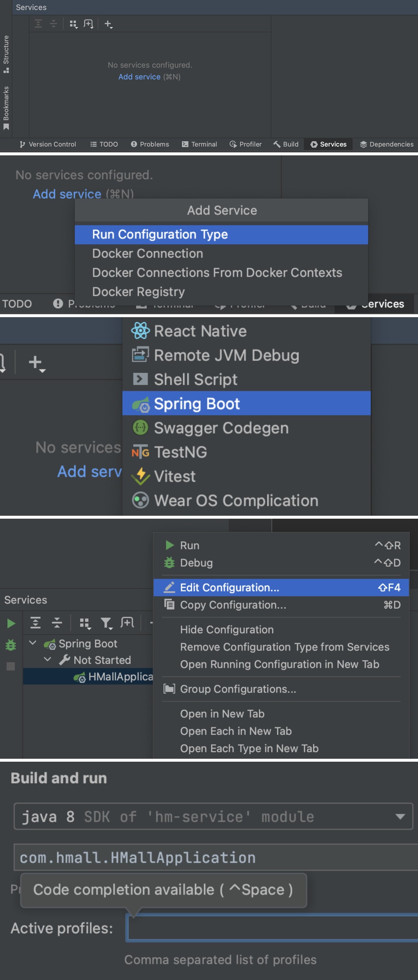Viewport: 418px width, 980px height.
Task: Click the Add service link
Action: [x=139, y=77]
